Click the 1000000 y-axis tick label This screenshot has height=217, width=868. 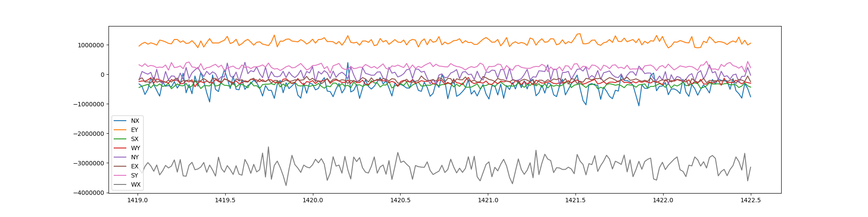90,45
